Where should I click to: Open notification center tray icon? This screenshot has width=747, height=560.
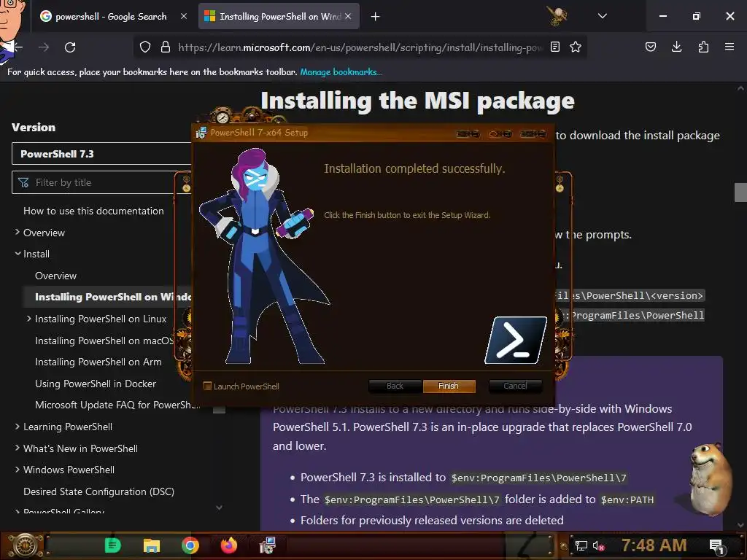pos(716,545)
